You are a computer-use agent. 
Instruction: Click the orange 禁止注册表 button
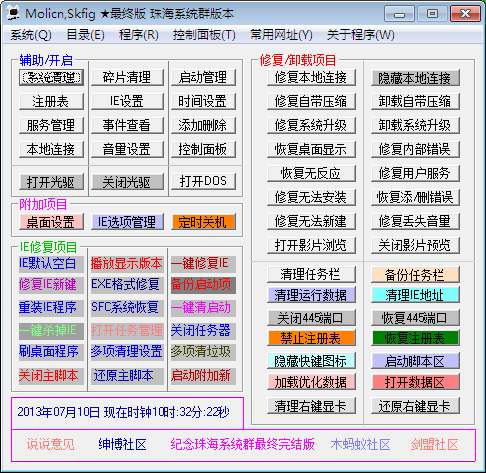(311, 338)
